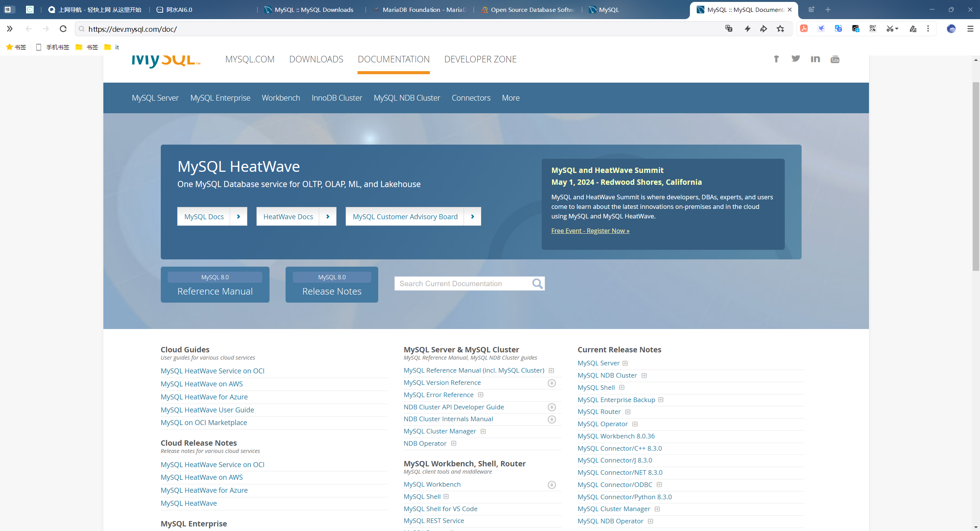The image size is (980, 531).
Task: Expand MySQL Error Reference plus icon
Action: pyautogui.click(x=480, y=395)
